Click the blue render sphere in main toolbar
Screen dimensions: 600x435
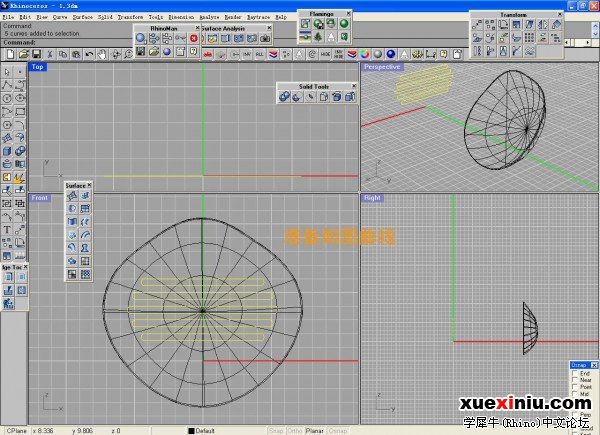(391, 54)
